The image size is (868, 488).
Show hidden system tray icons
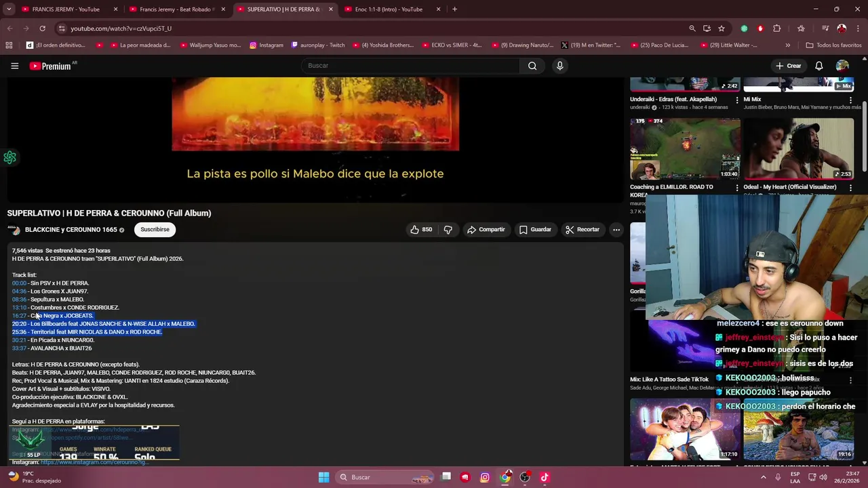(x=763, y=477)
